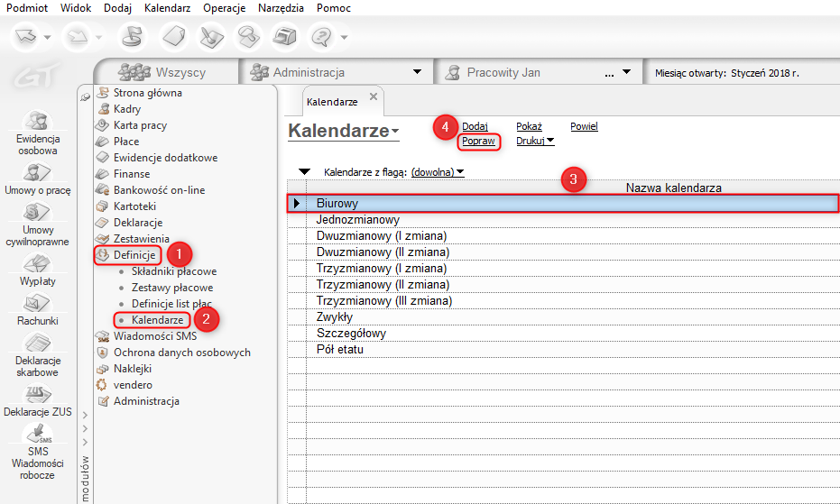840x504 pixels.
Task: Click the blank page (new) toolbar icon
Action: [175, 37]
